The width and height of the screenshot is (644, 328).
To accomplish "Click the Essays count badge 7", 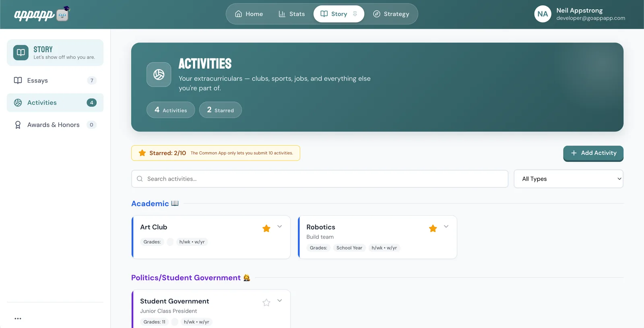I will [x=92, y=80].
